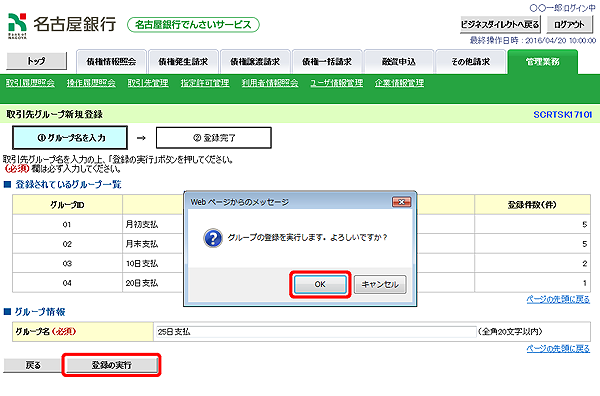Click ページの先頭に戻る below the group name field
The width and height of the screenshot is (600, 396).
pos(558,349)
